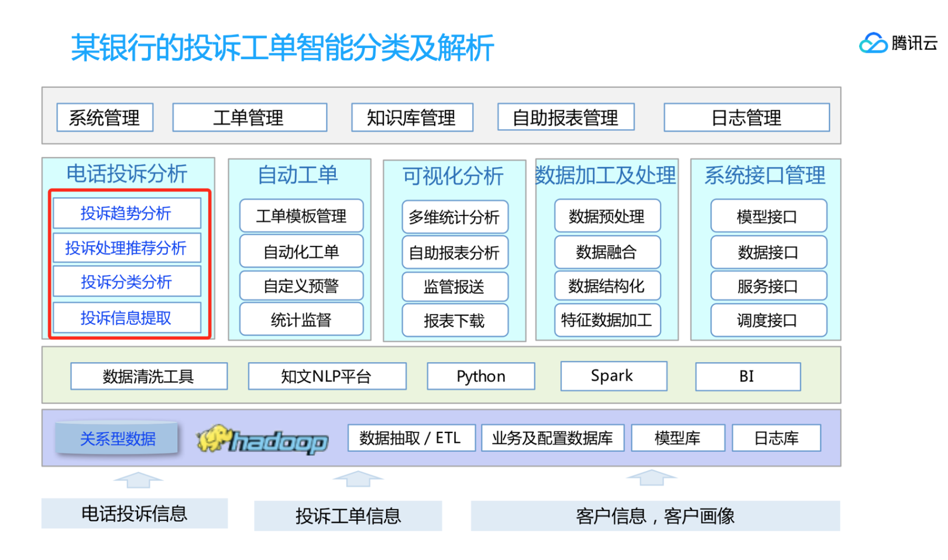Viewport: 948px width, 560px height.
Task: Click 特征数据加工 box
Action: [607, 319]
